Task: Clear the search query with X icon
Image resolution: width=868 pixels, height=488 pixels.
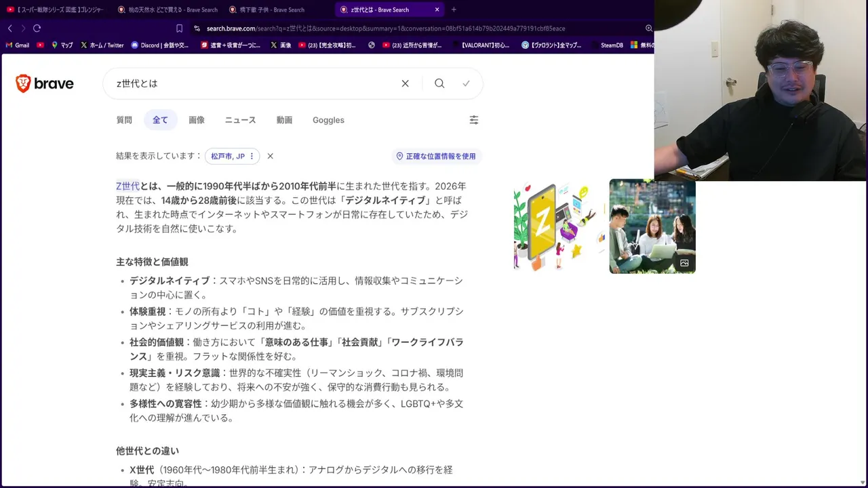Action: (x=405, y=83)
